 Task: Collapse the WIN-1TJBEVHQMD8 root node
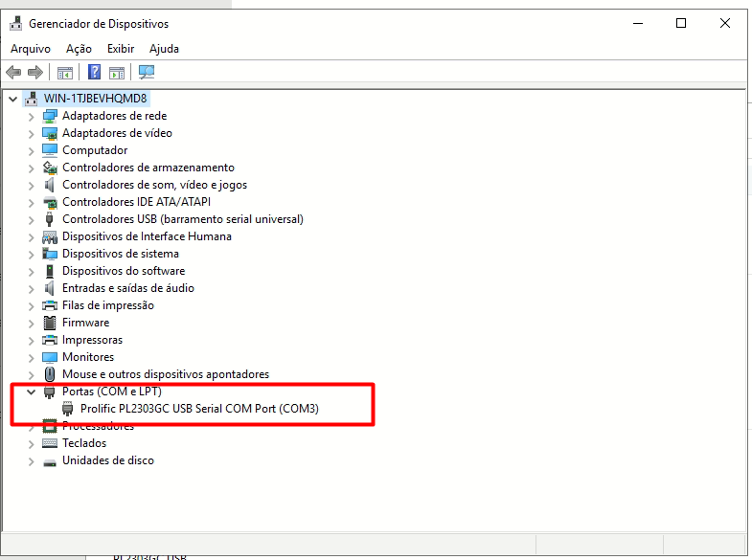tap(12, 99)
